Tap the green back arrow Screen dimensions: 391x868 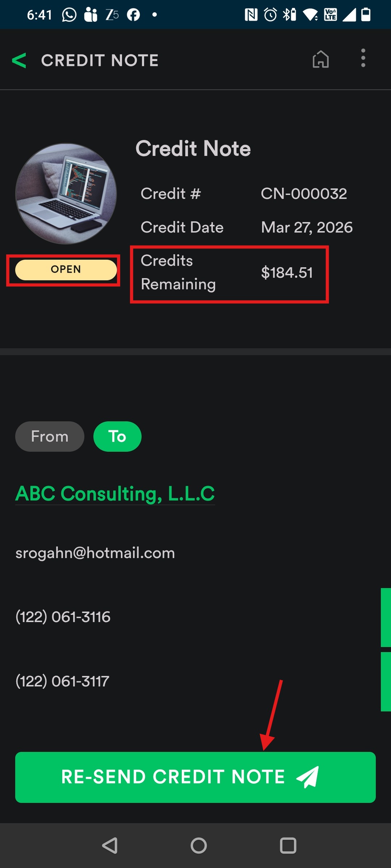click(x=19, y=60)
